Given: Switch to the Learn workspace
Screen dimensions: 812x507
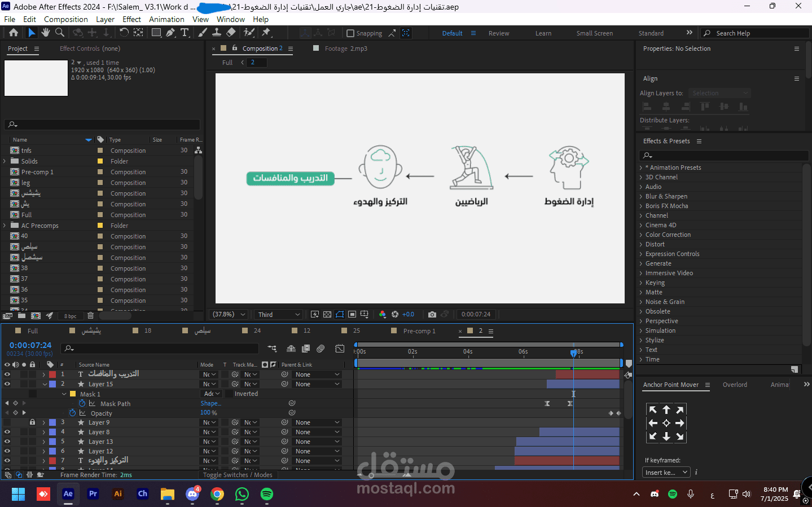Looking at the screenshot, I should pos(543,33).
